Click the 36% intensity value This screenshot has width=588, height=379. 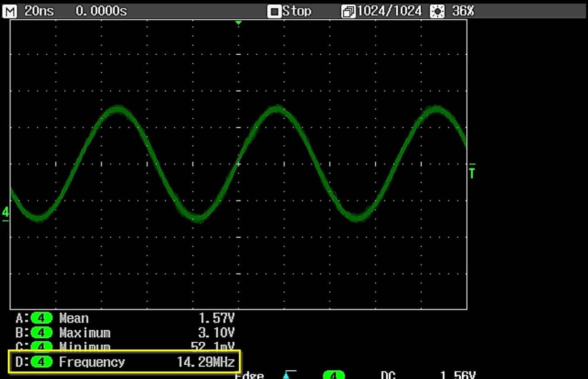(462, 11)
